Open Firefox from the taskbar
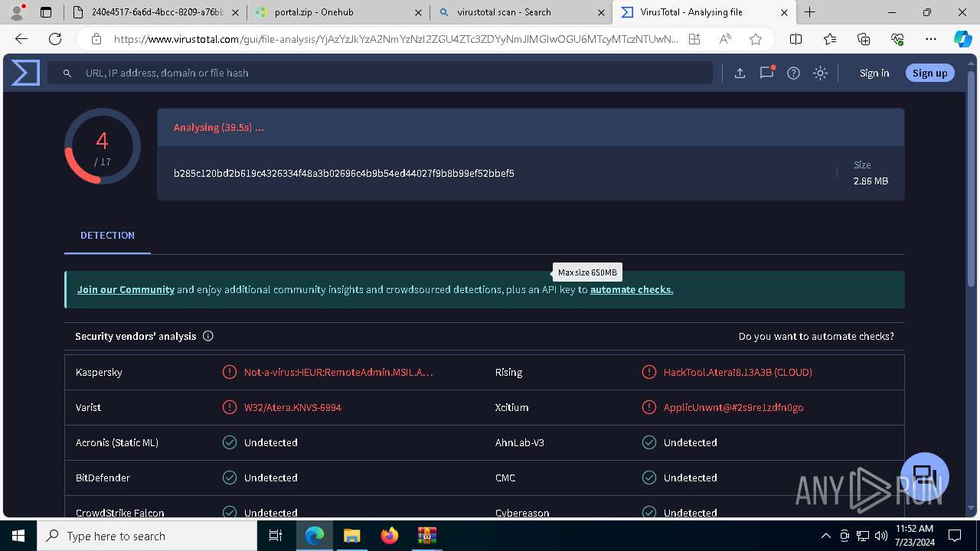The image size is (980, 551). [390, 536]
